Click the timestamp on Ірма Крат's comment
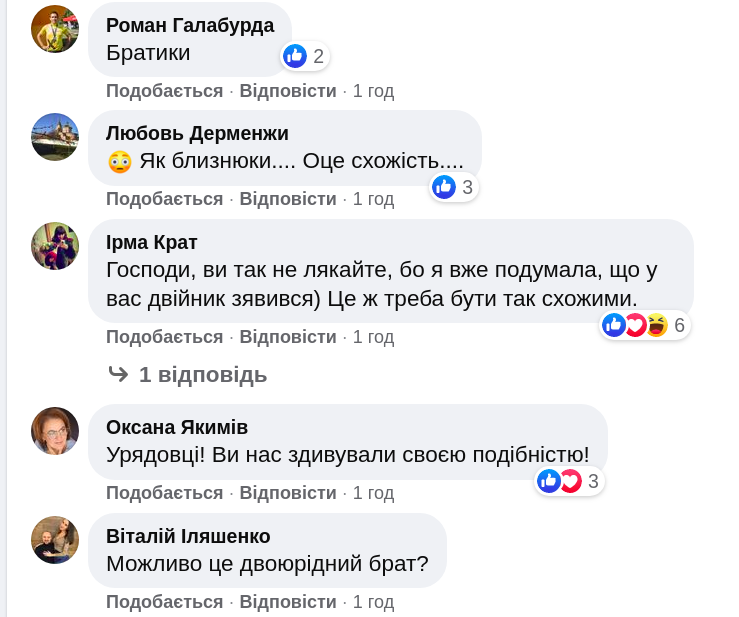This screenshot has width=739, height=617. coord(373,337)
